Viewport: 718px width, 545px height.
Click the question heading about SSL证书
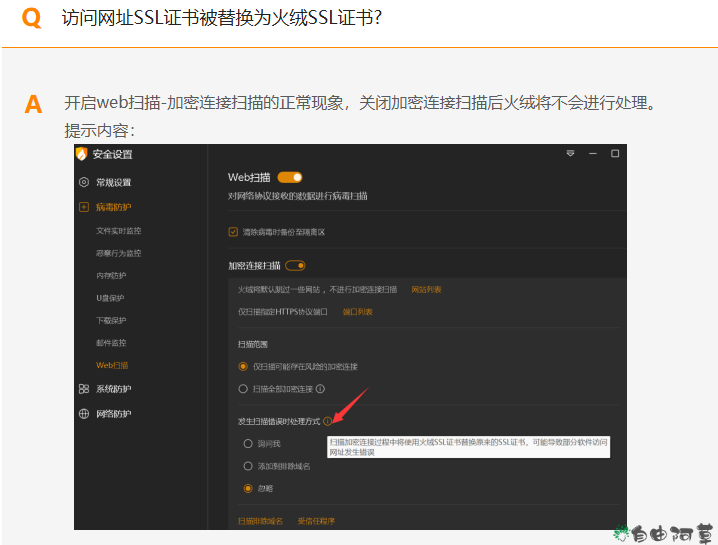click(222, 18)
